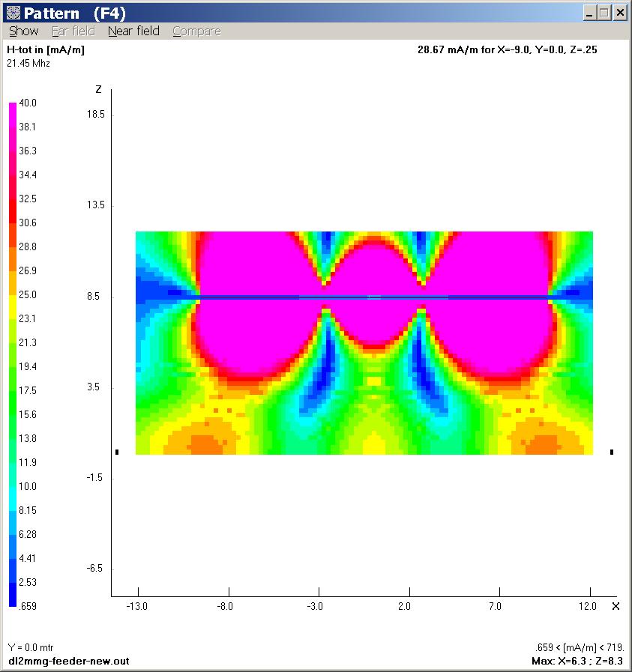
Task: Click the 30.6 legend value
Action: (x=28, y=223)
